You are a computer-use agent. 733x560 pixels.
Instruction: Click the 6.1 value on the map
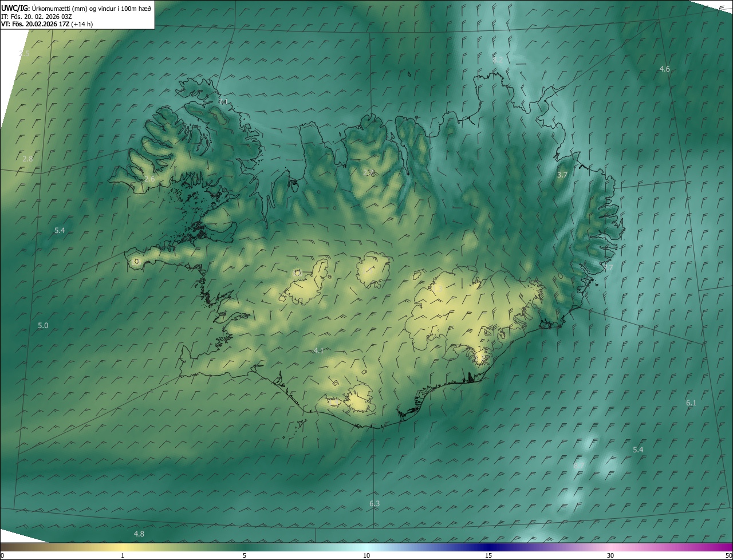[x=691, y=403]
